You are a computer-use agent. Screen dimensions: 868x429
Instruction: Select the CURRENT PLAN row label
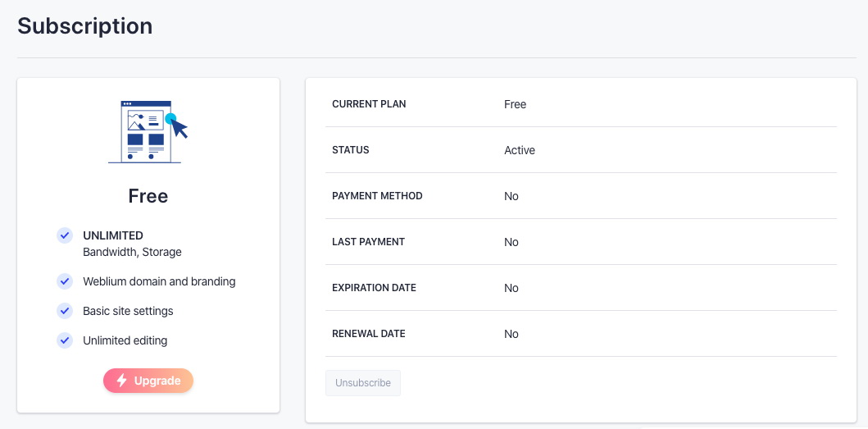pyautogui.click(x=369, y=104)
